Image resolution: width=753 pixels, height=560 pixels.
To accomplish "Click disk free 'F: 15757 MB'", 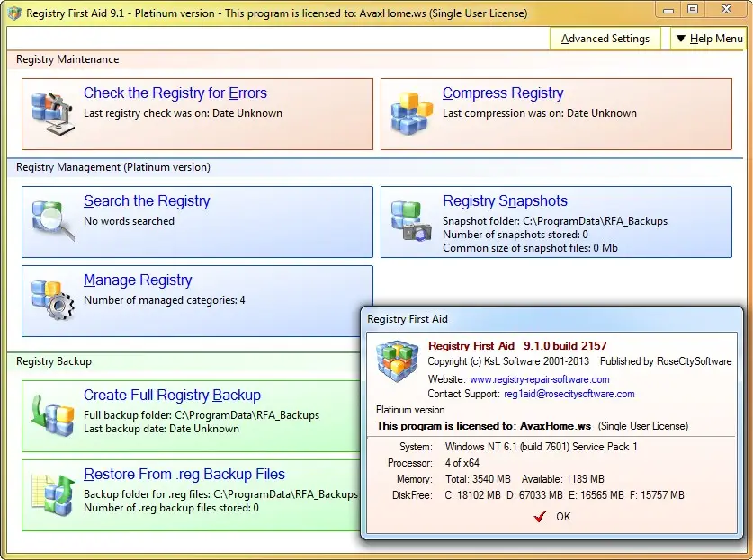I will pos(657,495).
